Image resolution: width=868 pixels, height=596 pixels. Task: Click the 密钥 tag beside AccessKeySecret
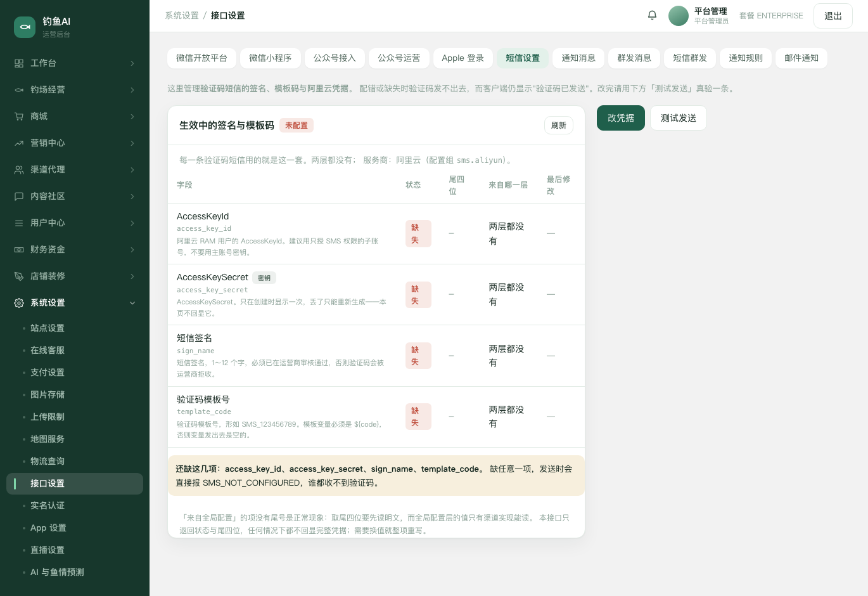click(x=264, y=278)
